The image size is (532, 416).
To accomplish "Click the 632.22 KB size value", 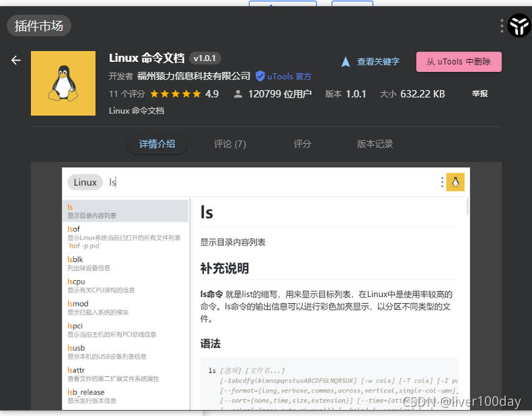I will (423, 94).
